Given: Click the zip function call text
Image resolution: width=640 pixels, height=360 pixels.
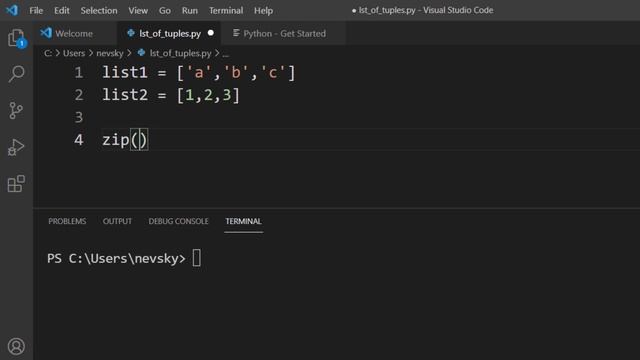Looking at the screenshot, I should [116, 140].
